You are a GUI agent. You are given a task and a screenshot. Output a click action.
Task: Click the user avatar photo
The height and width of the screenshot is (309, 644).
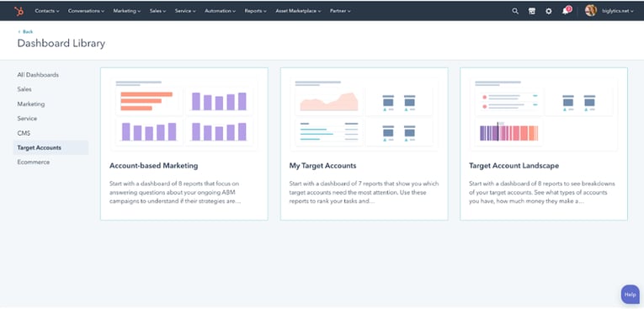tap(591, 11)
